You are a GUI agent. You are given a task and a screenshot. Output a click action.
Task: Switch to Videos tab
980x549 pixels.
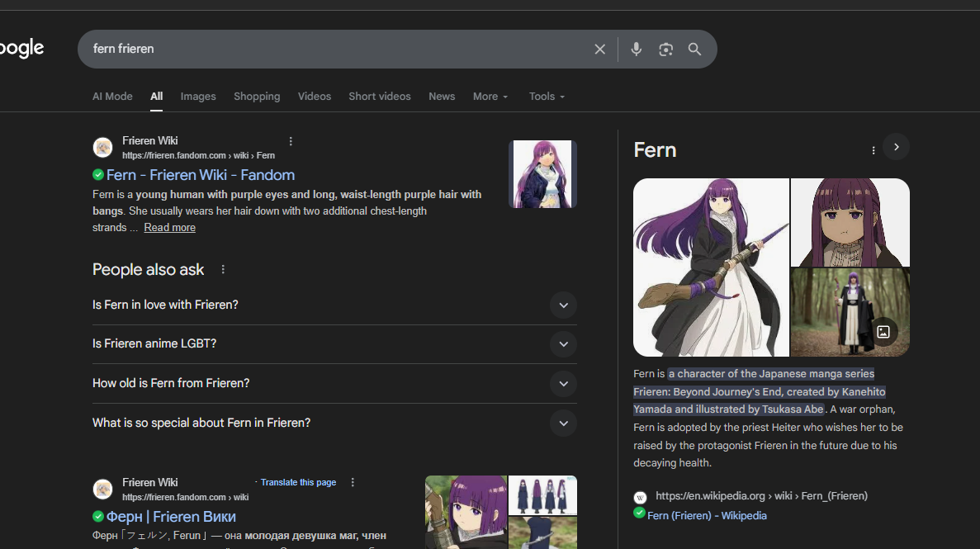click(x=315, y=97)
